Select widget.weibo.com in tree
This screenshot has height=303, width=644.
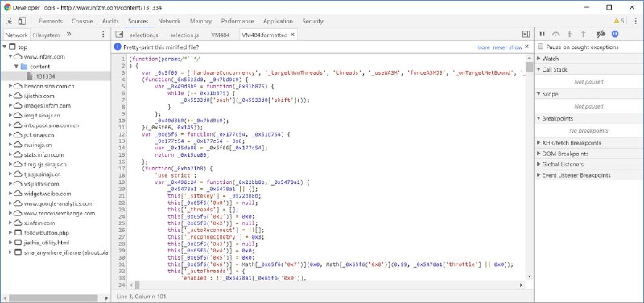tap(56, 194)
